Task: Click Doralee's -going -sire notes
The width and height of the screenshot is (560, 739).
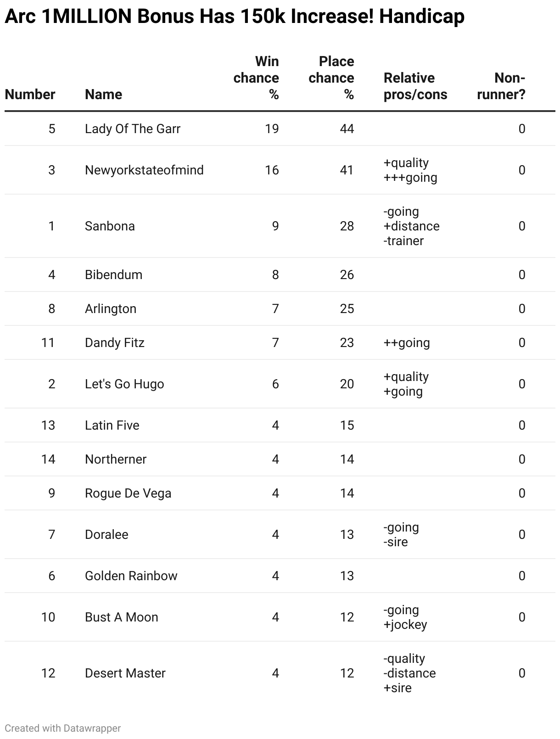Action: (x=401, y=535)
